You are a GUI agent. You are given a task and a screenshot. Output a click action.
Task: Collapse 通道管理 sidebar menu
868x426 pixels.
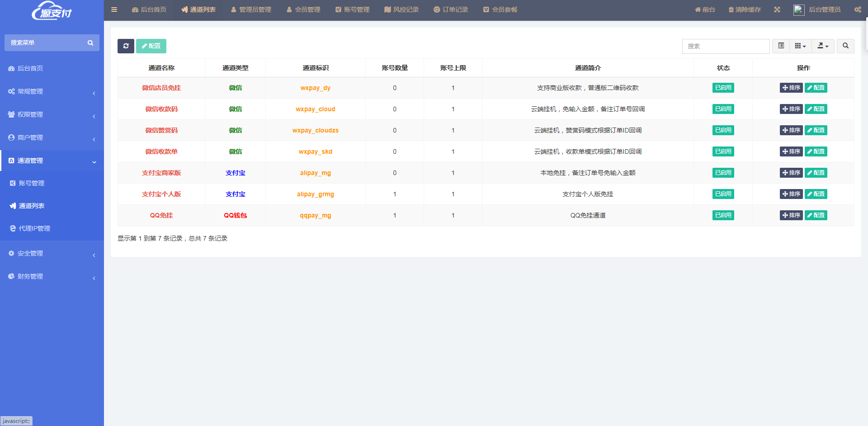tap(52, 161)
